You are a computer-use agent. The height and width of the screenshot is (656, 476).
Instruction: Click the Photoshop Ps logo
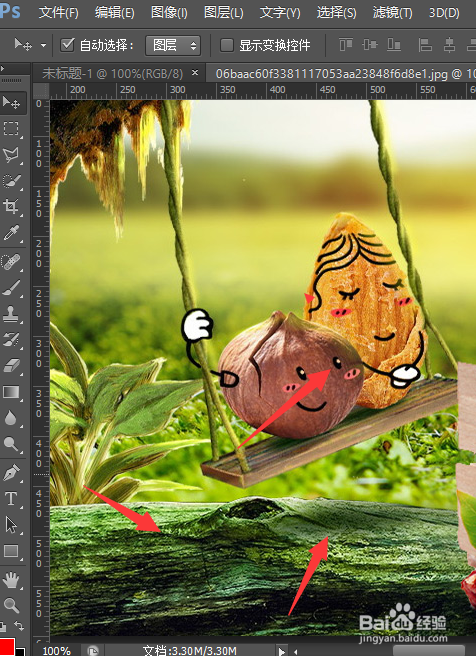10,12
